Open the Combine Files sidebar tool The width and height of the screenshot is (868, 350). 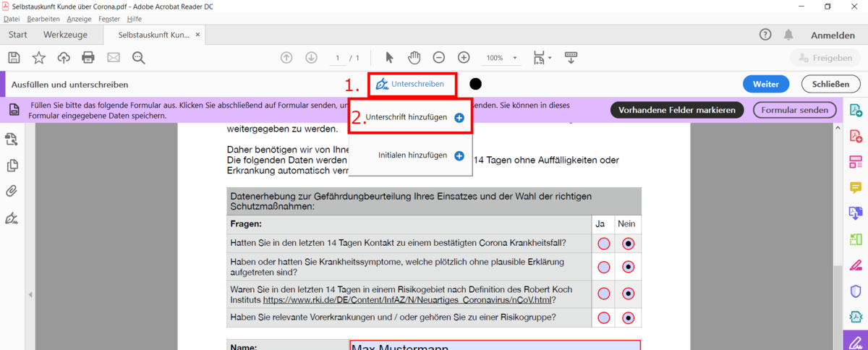856,213
